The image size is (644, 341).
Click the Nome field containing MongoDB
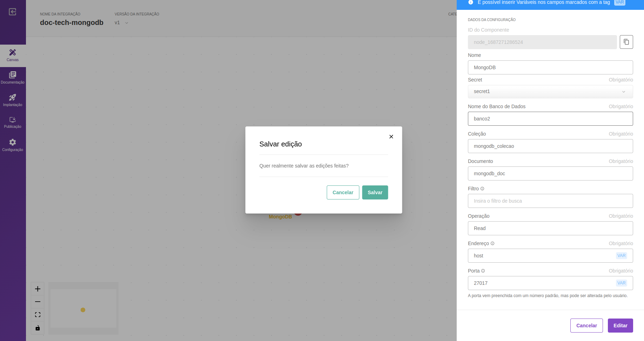click(550, 67)
